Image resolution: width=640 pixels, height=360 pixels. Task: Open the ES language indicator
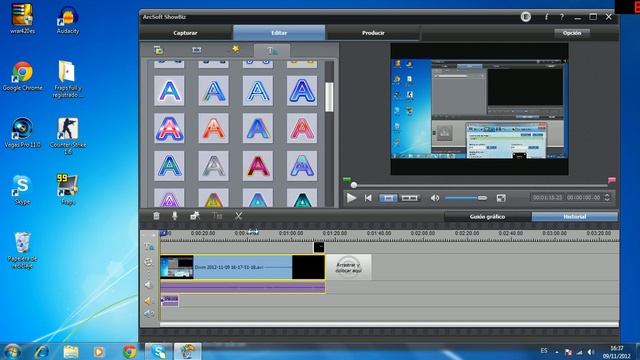544,351
